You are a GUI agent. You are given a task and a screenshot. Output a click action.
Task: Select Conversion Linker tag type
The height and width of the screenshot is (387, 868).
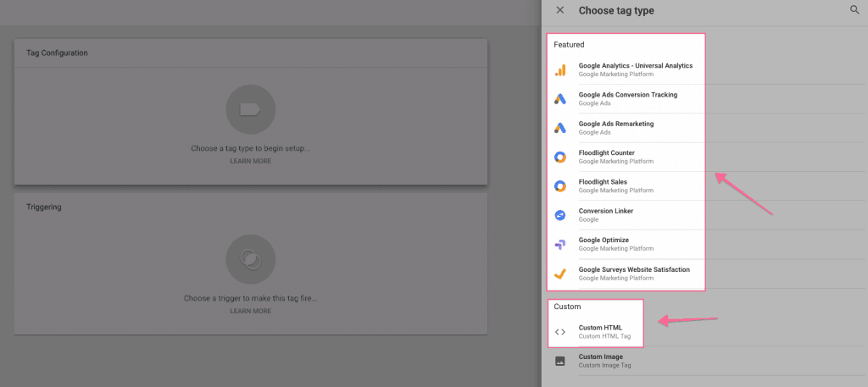coord(702,215)
